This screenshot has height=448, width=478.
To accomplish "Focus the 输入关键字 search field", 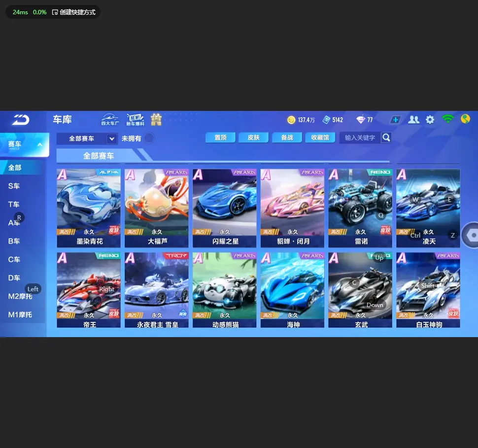I will click(x=360, y=138).
